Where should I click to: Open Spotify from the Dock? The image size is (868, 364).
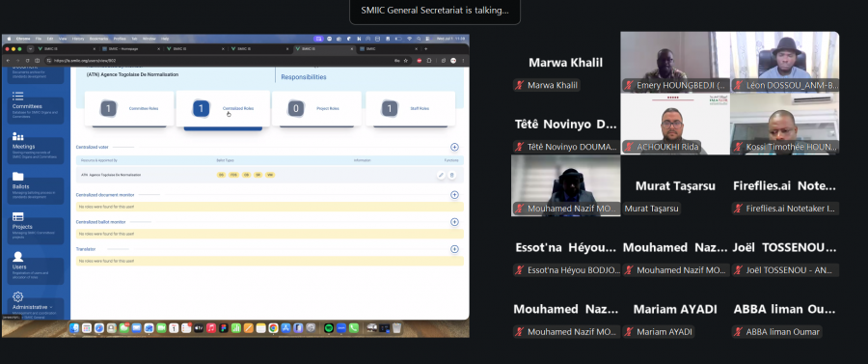(x=329, y=328)
